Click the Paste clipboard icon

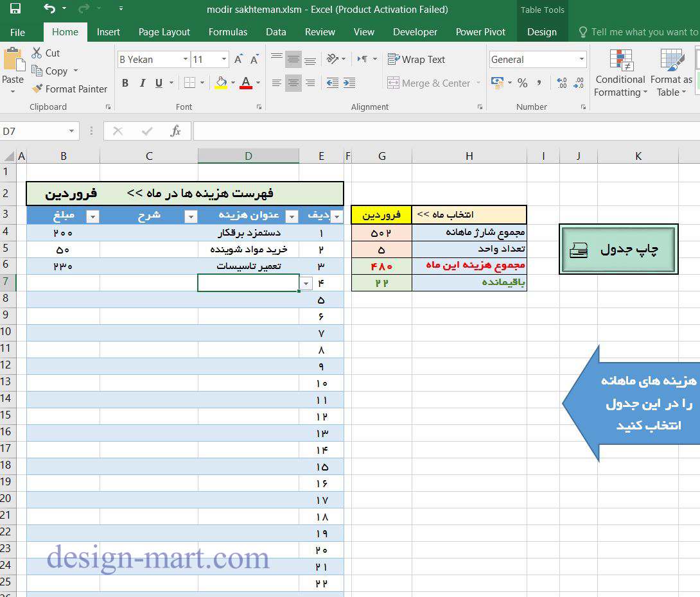(x=13, y=59)
